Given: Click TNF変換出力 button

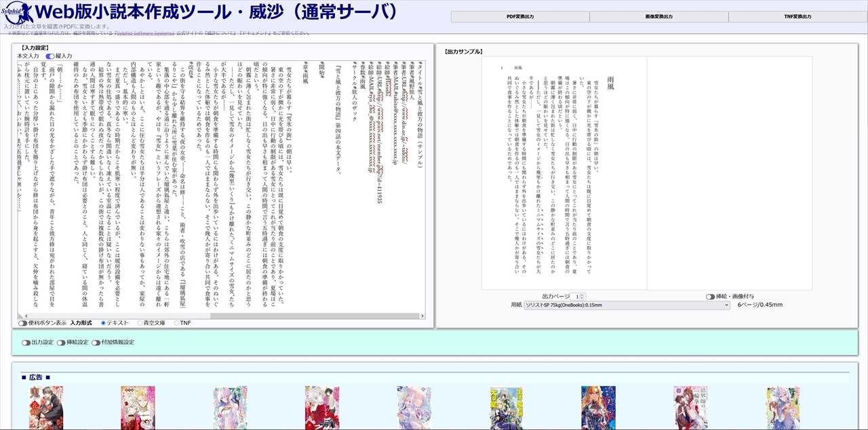Looking at the screenshot, I should (797, 16).
